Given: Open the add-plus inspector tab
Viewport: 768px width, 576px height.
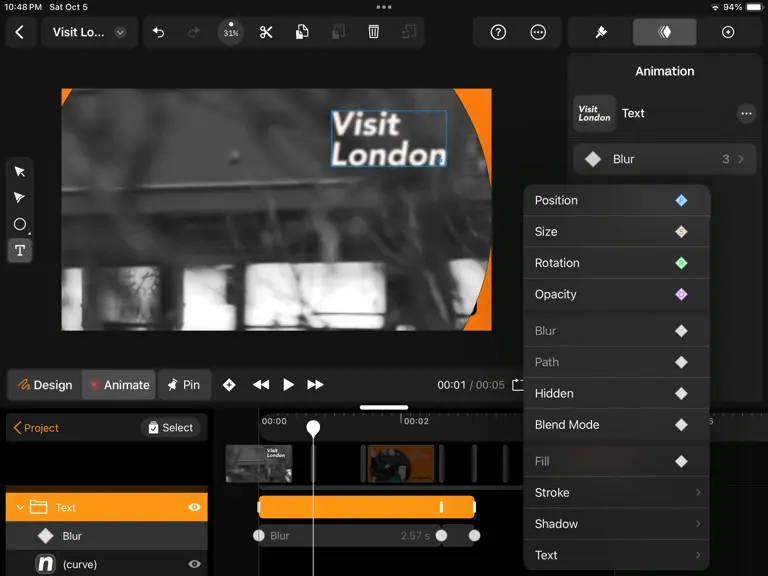Looking at the screenshot, I should (728, 32).
